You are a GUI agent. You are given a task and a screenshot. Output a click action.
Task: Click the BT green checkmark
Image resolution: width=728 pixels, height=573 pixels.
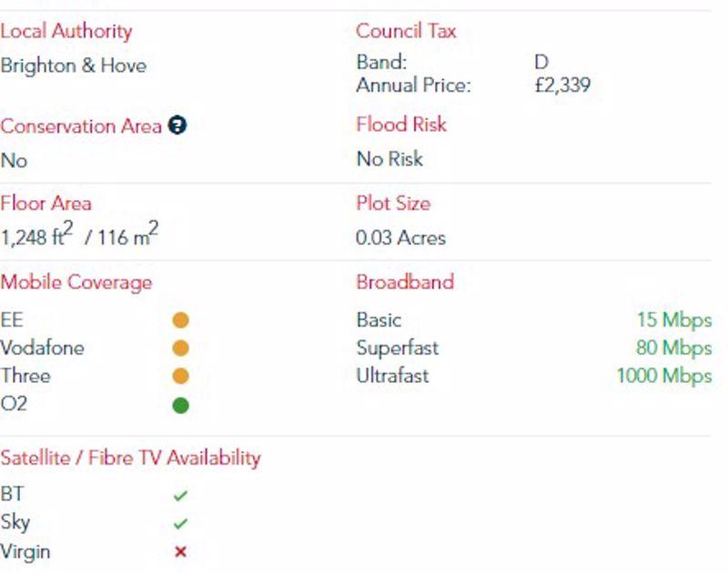click(x=180, y=496)
